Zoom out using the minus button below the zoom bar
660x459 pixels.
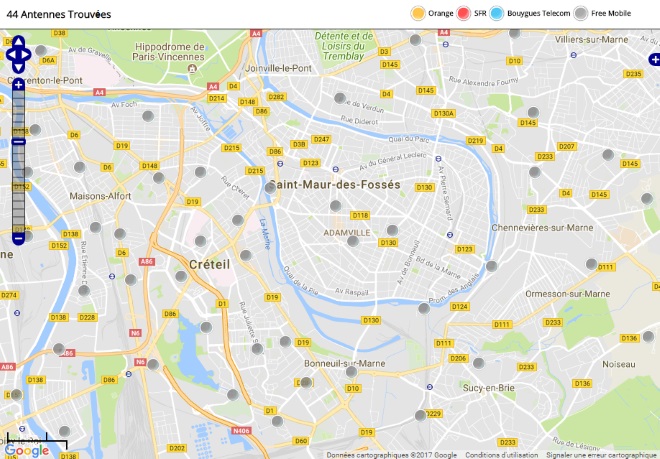click(x=18, y=239)
